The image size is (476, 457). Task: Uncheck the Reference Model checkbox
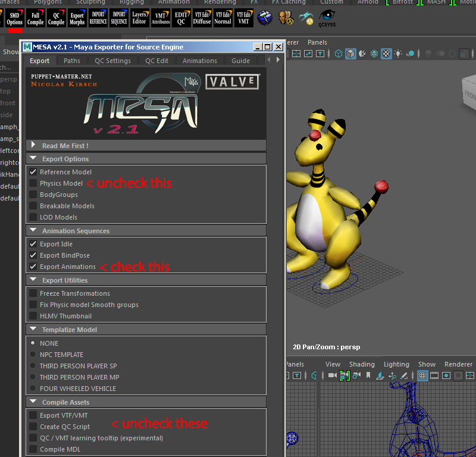(33, 172)
